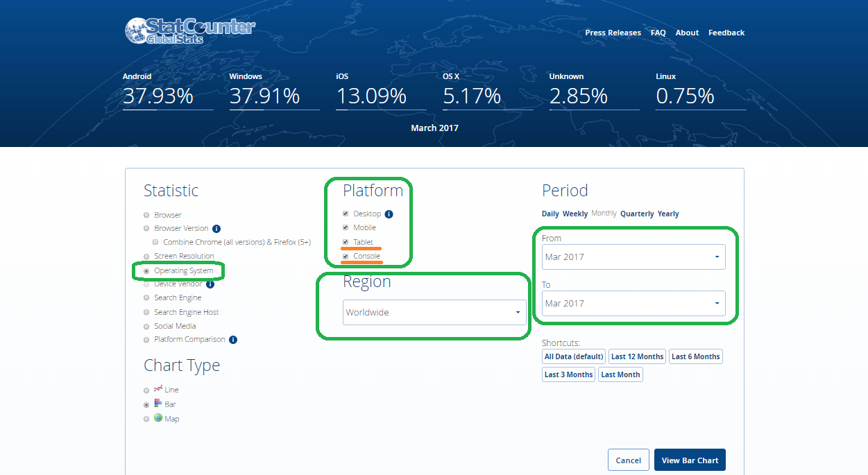Click the Unknown 2.85% statistic
868x475 pixels.
(594, 90)
